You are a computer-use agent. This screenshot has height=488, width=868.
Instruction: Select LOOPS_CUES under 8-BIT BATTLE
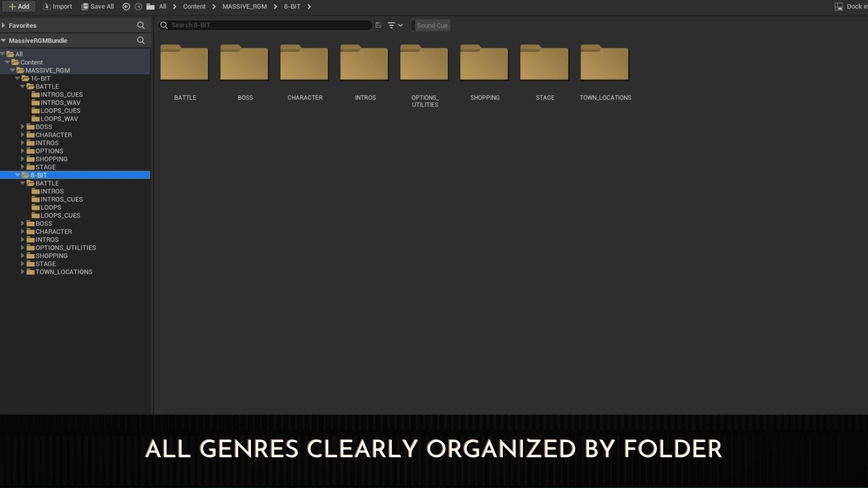click(x=60, y=216)
